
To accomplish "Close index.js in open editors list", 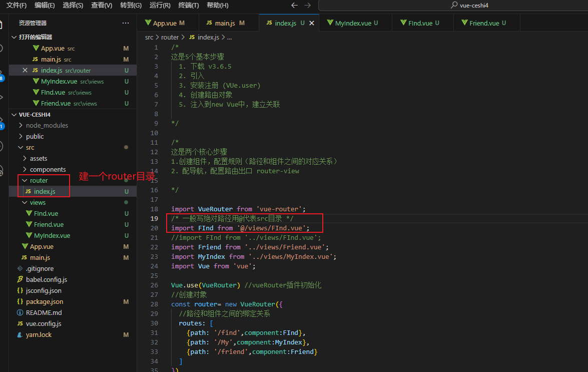I will pos(25,70).
